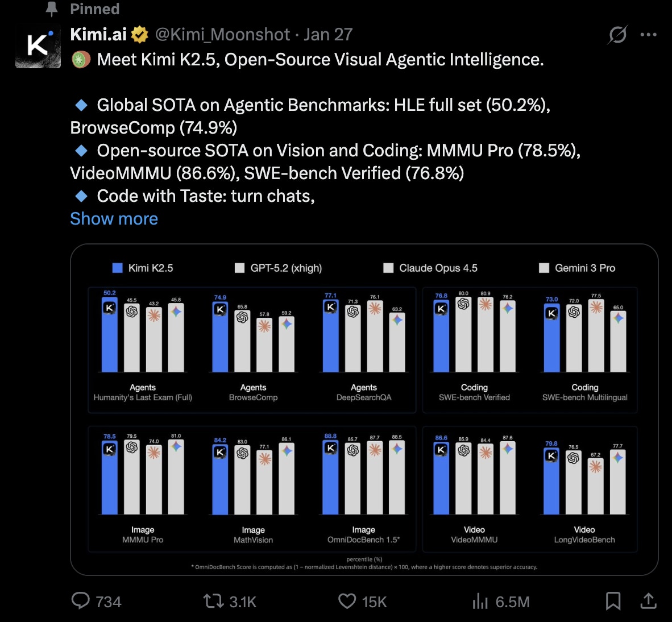Open the @Kimi_Moonshot handle link

point(222,35)
